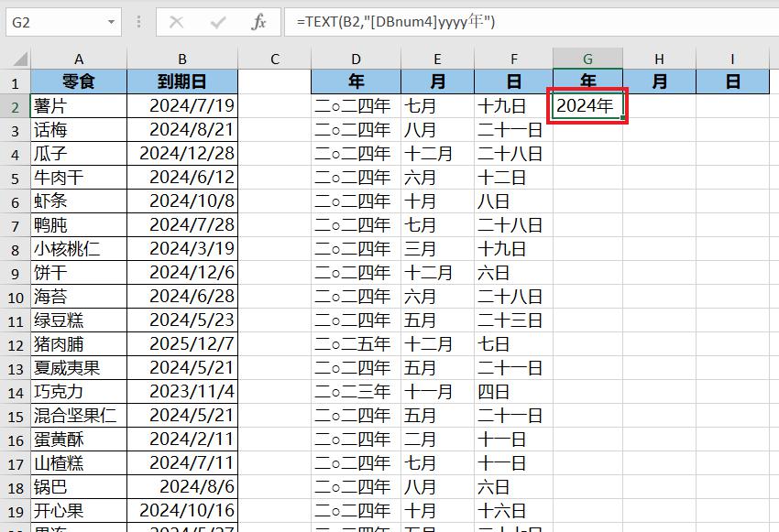779x532 pixels.
Task: Click date cell 2024/6/12
Action: coord(182,177)
